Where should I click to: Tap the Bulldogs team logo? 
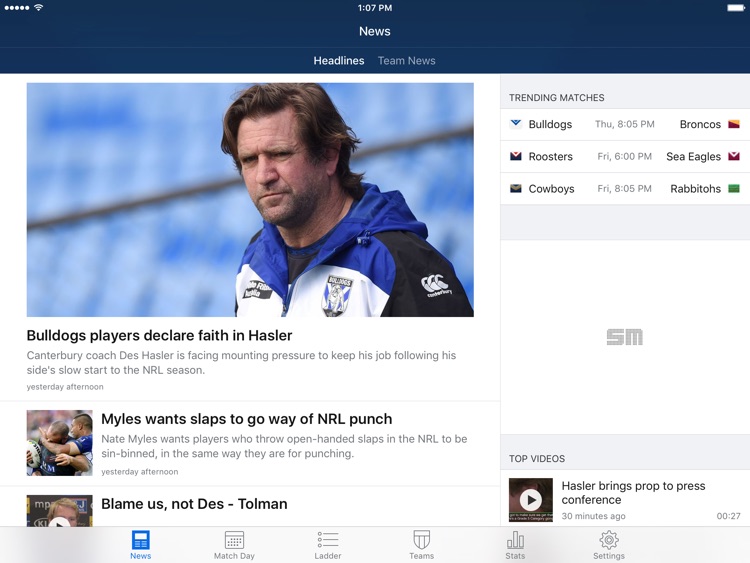pos(516,124)
